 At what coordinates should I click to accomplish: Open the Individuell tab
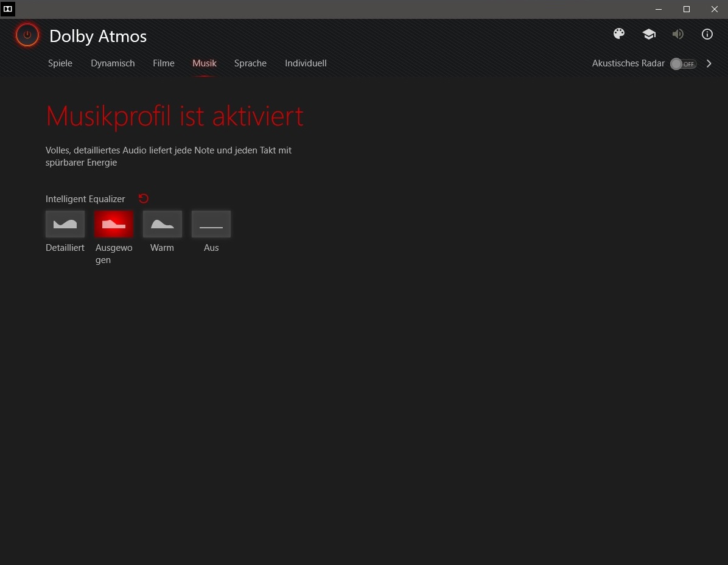[306, 63]
